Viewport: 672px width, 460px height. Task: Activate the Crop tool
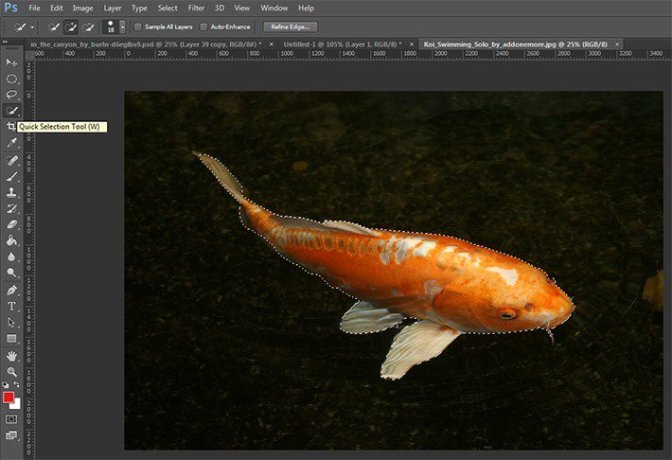point(12,127)
